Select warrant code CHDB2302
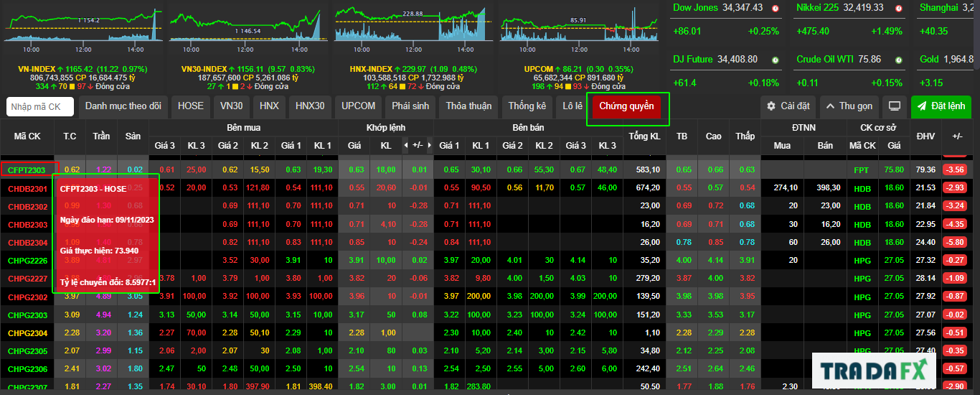Viewport: 980px width, 395px height. (x=27, y=206)
